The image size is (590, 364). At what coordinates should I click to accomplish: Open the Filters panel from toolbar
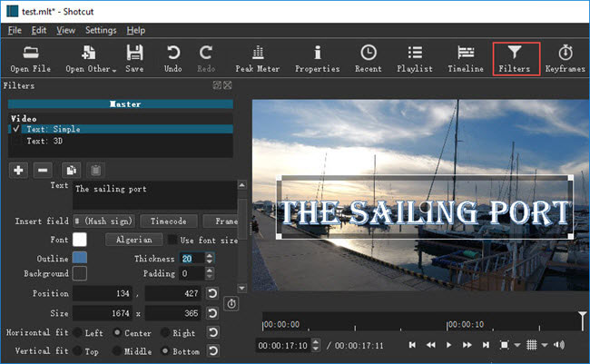tap(514, 58)
